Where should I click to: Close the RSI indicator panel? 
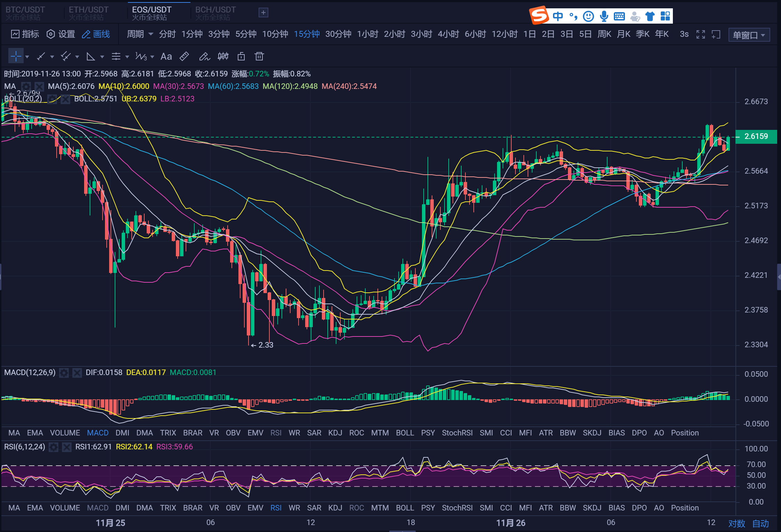67,447
